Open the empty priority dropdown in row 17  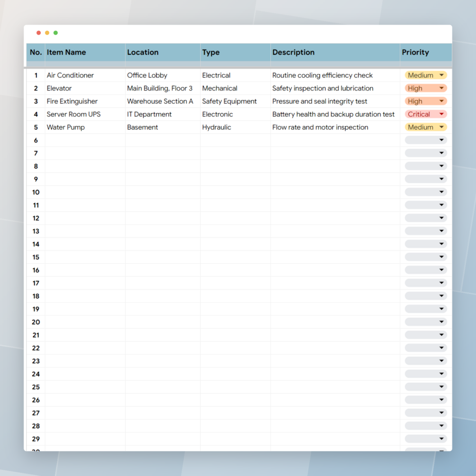[x=426, y=283]
